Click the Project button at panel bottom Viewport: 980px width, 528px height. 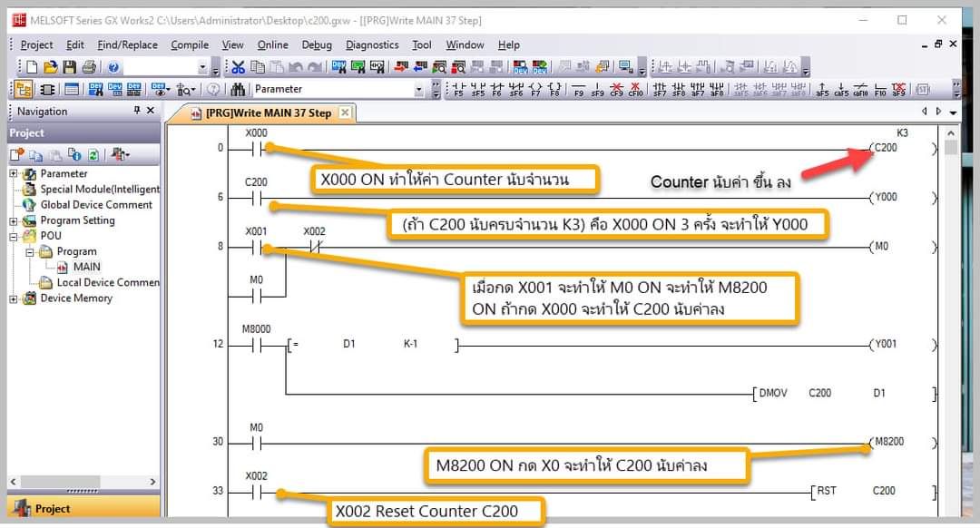point(83,507)
